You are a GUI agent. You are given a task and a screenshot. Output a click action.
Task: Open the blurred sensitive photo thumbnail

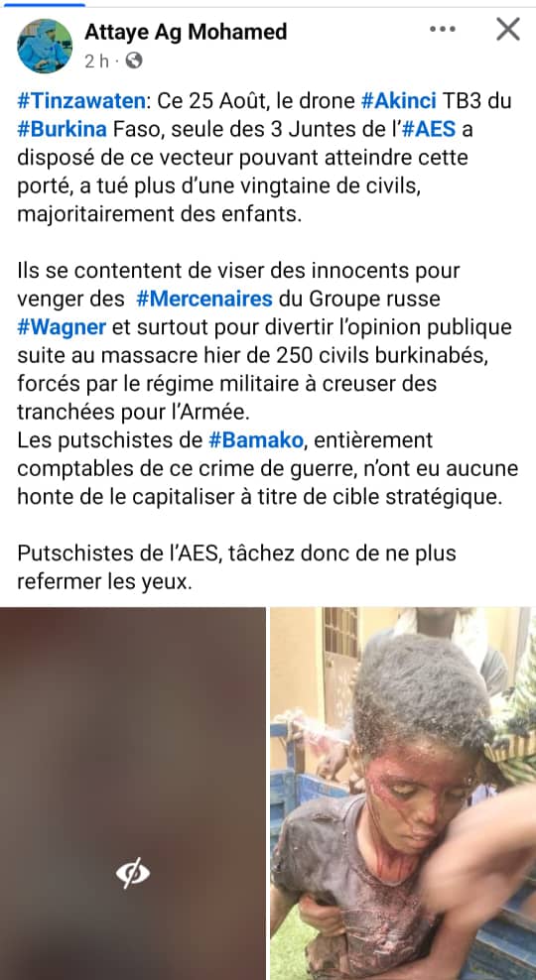(x=133, y=794)
